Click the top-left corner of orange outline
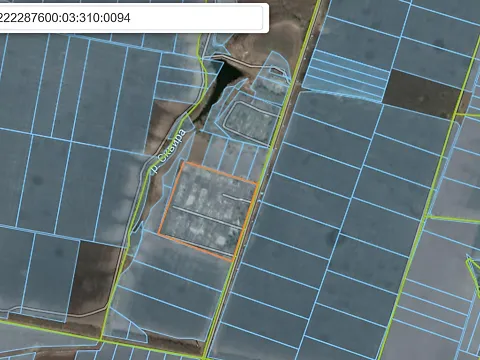This screenshot has width=480, height=360. click(x=184, y=163)
